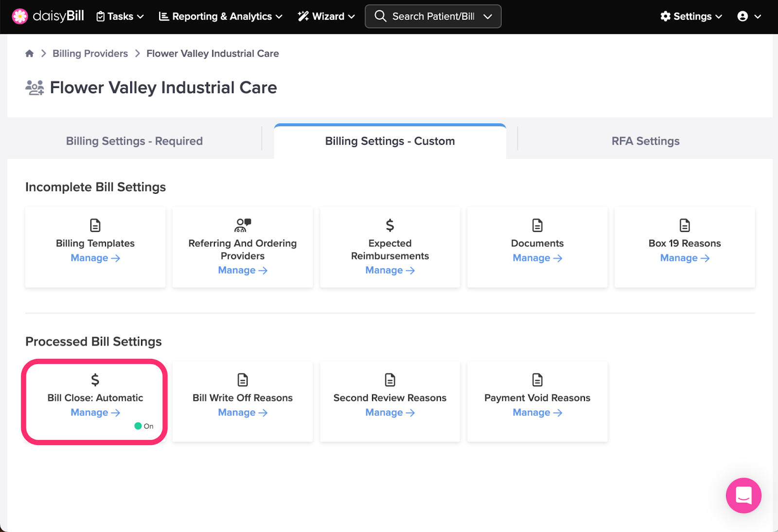Switch to Billing Settings - Required tab
This screenshot has height=532, width=778.
(134, 141)
